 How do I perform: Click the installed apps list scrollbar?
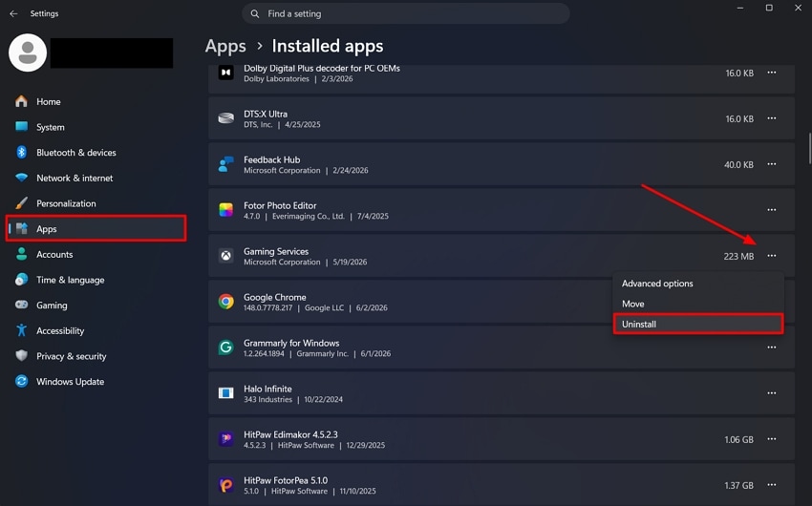point(809,149)
